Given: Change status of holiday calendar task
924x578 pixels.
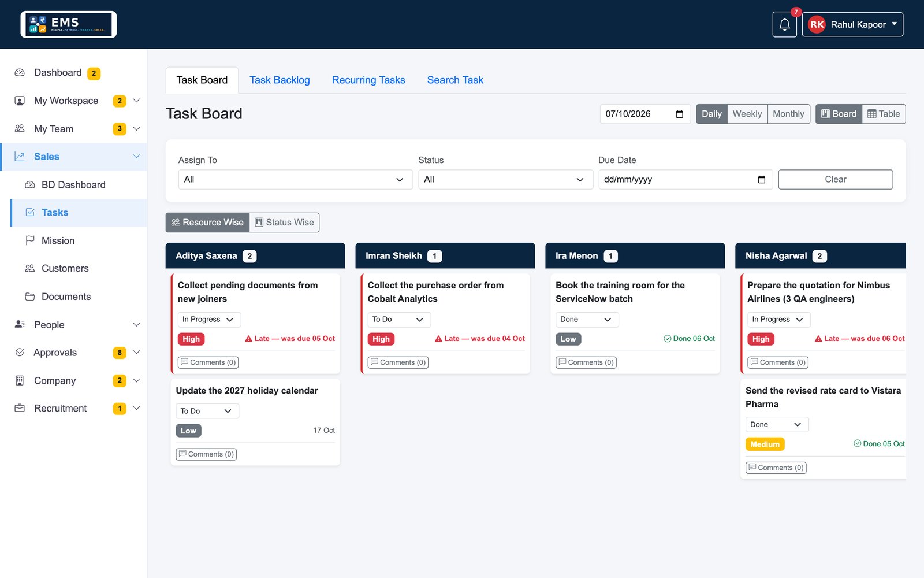Looking at the screenshot, I should click(207, 411).
